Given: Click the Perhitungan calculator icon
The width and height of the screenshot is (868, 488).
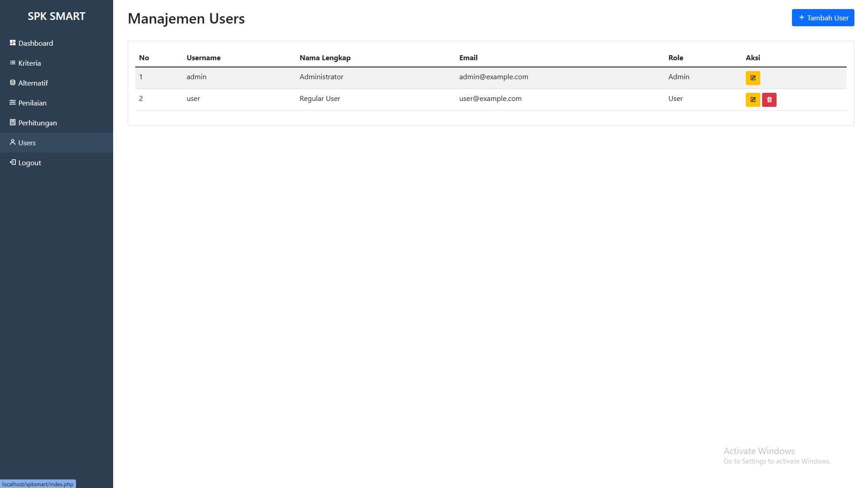Looking at the screenshot, I should 13,122.
